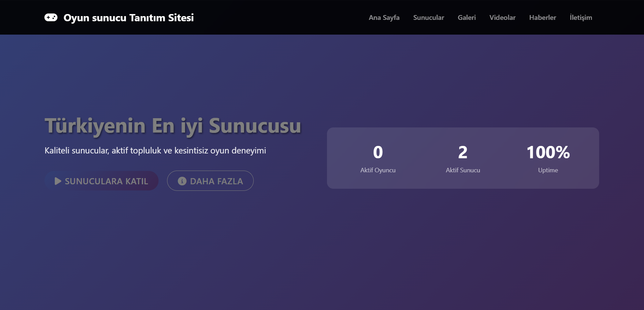Click the Oyun sunucu Tanıtım Sitesi title
This screenshot has height=310, width=644.
[x=129, y=18]
